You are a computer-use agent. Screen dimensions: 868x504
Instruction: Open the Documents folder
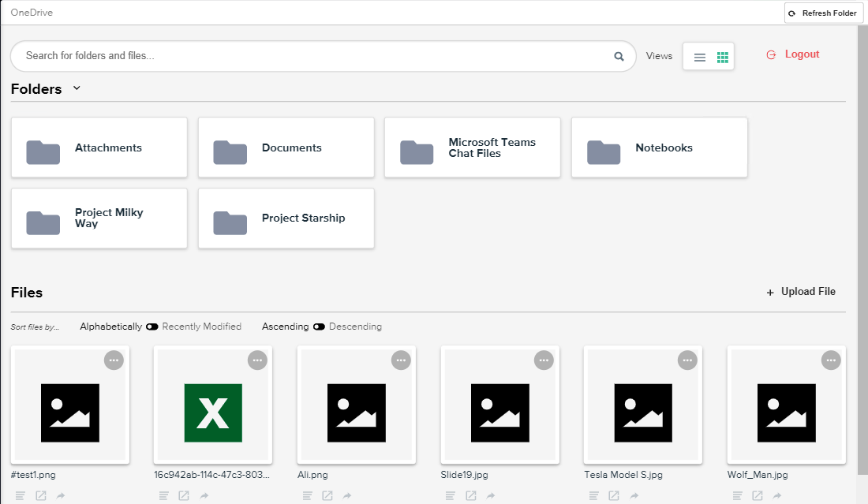click(x=286, y=147)
